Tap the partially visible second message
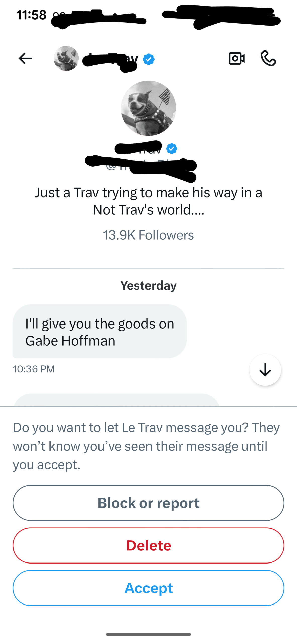297x644 pixels. click(116, 400)
